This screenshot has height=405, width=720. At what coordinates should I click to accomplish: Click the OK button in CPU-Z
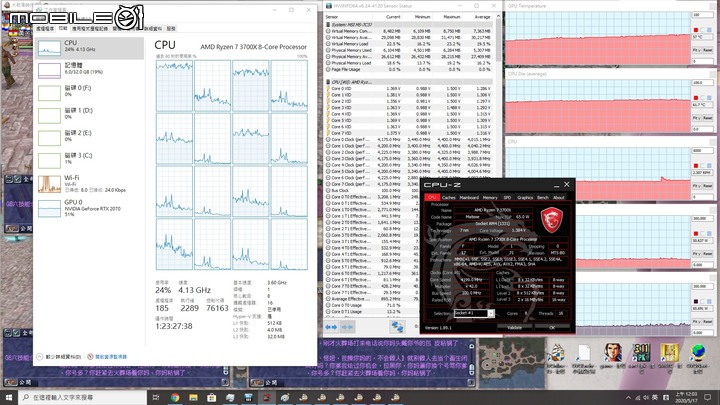[x=552, y=327]
